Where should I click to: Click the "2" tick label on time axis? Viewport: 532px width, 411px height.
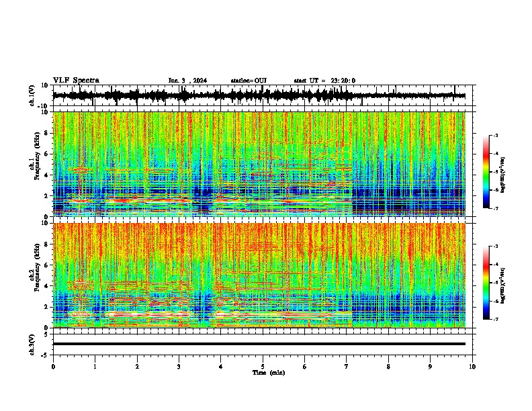[x=137, y=367]
